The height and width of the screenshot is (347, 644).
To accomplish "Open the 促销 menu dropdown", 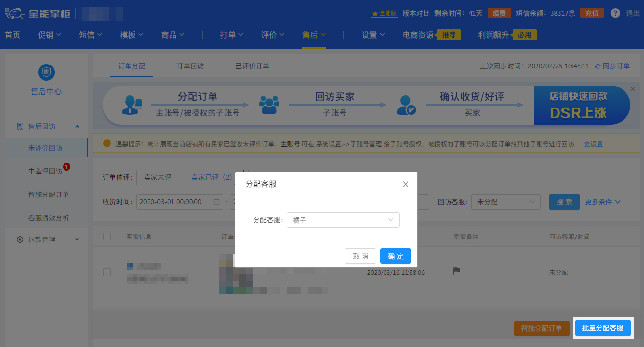I will 50,35.
